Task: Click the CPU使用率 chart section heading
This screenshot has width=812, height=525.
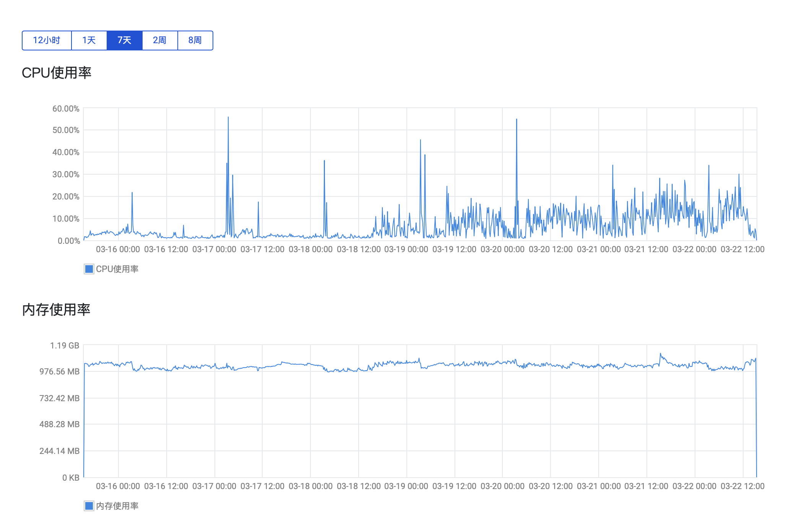Action: [x=57, y=73]
